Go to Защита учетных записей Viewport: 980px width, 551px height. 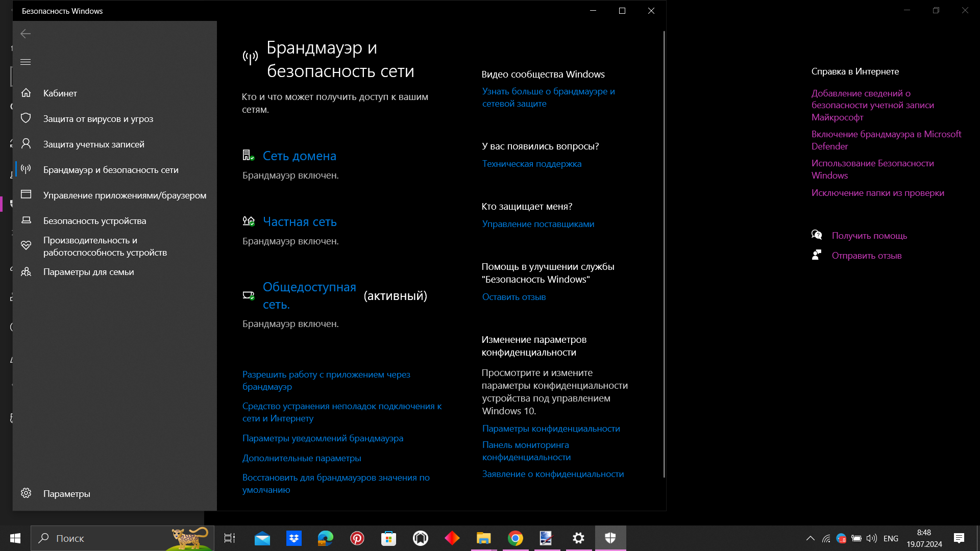[x=115, y=144]
